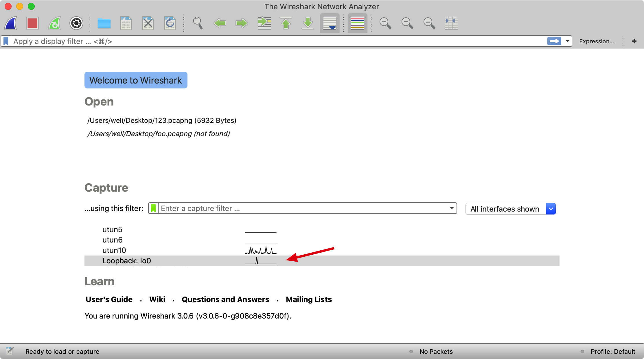This screenshot has width=644, height=359.
Task: Click the zoom in magnifier icon
Action: pos(385,23)
